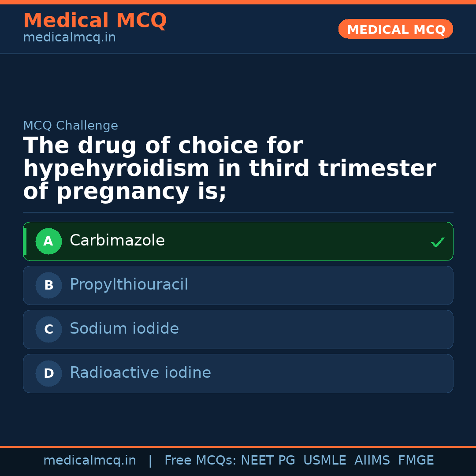The image size is (476, 476).
Task: Select the Carbimazole answer text
Action: (x=117, y=241)
